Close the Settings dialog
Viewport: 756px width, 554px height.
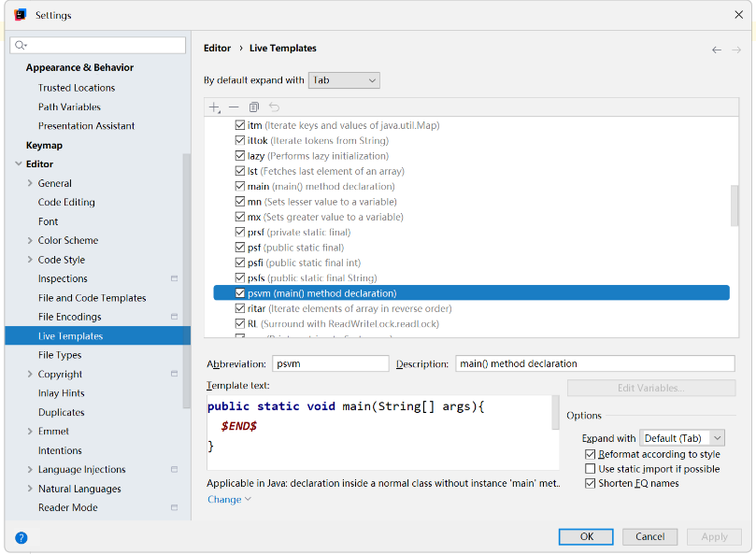[x=738, y=15]
